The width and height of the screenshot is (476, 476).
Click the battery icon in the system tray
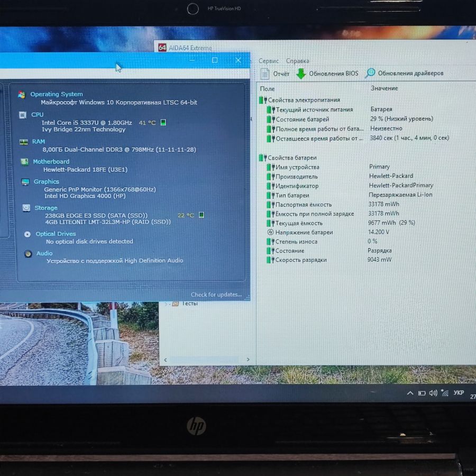[x=422, y=393]
